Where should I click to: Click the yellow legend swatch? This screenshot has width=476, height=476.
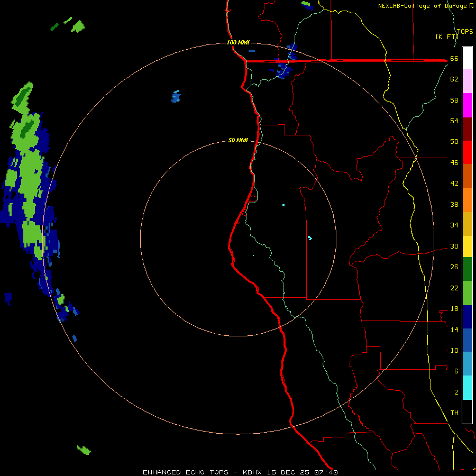(467, 246)
